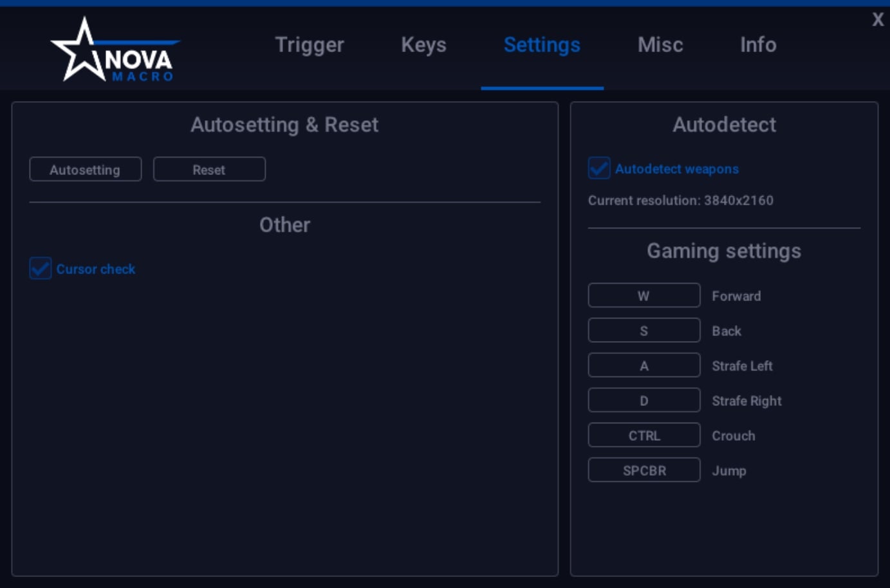Edit the Strafe Right key D

point(644,400)
